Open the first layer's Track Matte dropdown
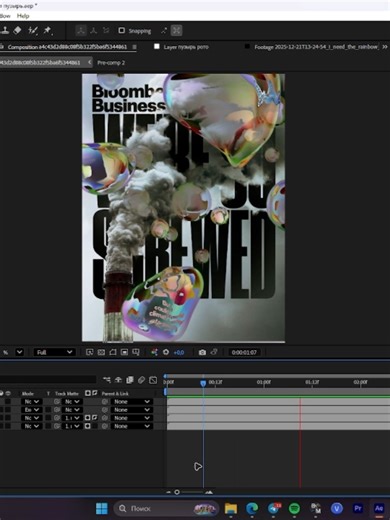The height and width of the screenshot is (520, 390). [72, 402]
